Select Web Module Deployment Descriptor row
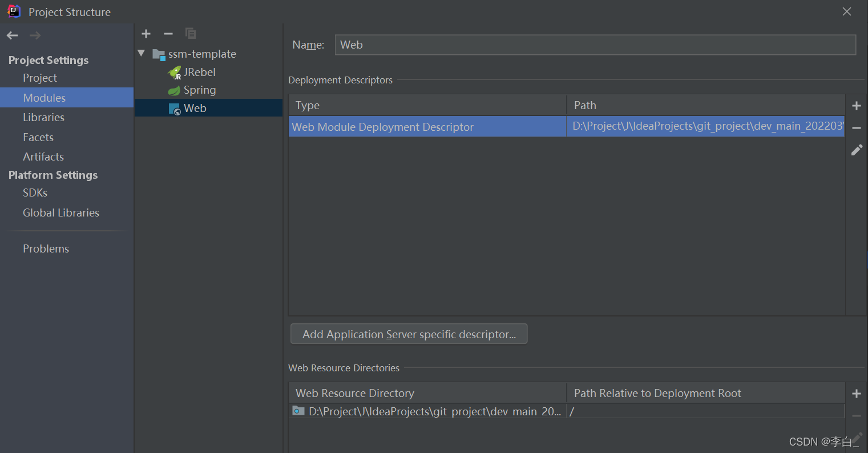 [x=567, y=127]
